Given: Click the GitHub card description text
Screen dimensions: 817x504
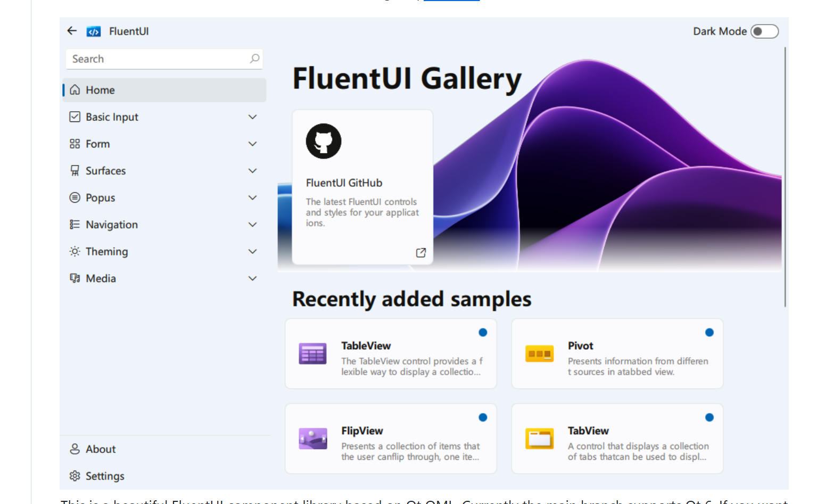Looking at the screenshot, I should pyautogui.click(x=362, y=212).
